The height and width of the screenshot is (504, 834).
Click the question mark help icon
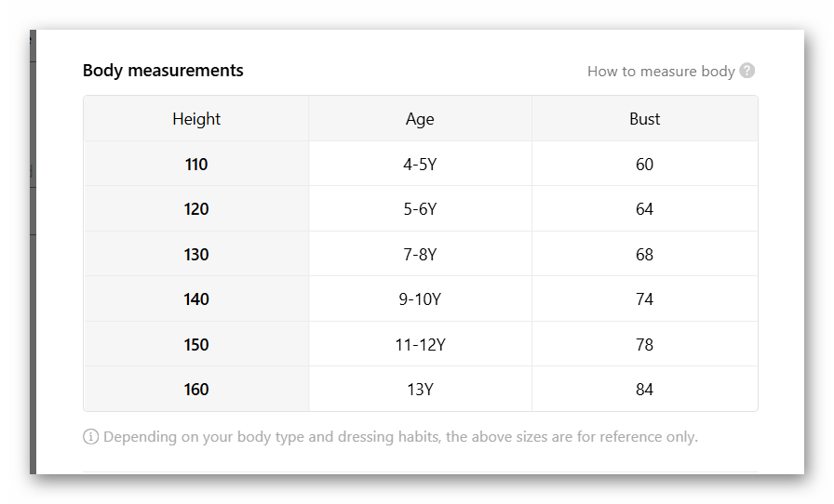point(747,71)
